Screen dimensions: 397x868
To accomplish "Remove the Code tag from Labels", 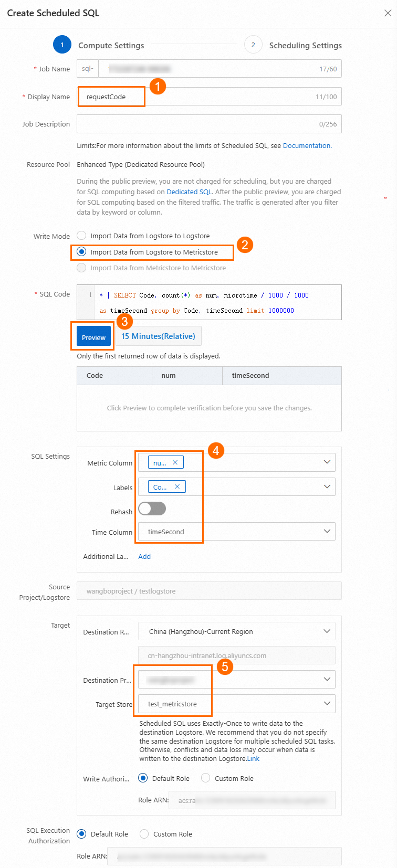I will click(x=177, y=486).
